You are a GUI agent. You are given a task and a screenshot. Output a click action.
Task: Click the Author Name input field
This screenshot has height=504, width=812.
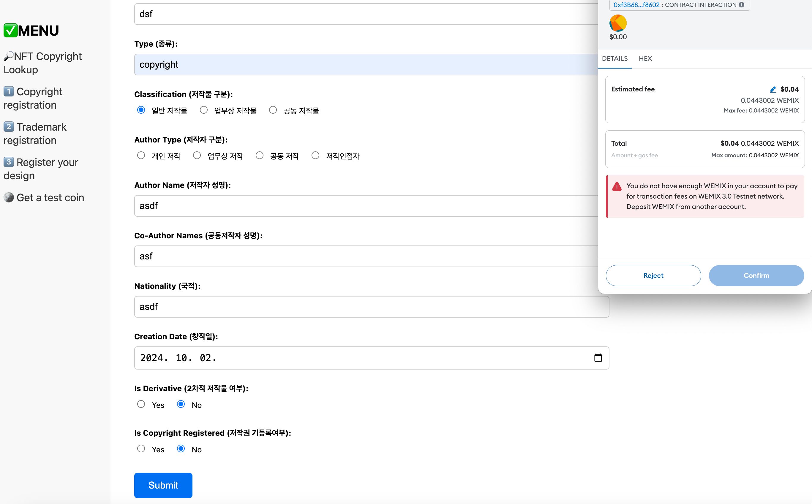366,206
